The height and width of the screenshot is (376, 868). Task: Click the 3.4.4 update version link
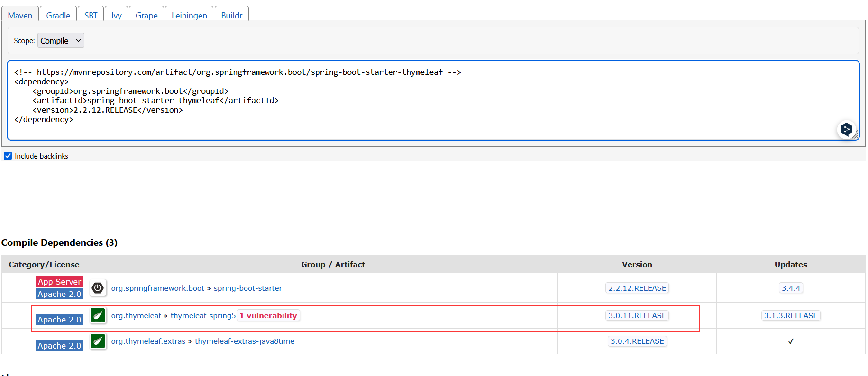click(791, 288)
